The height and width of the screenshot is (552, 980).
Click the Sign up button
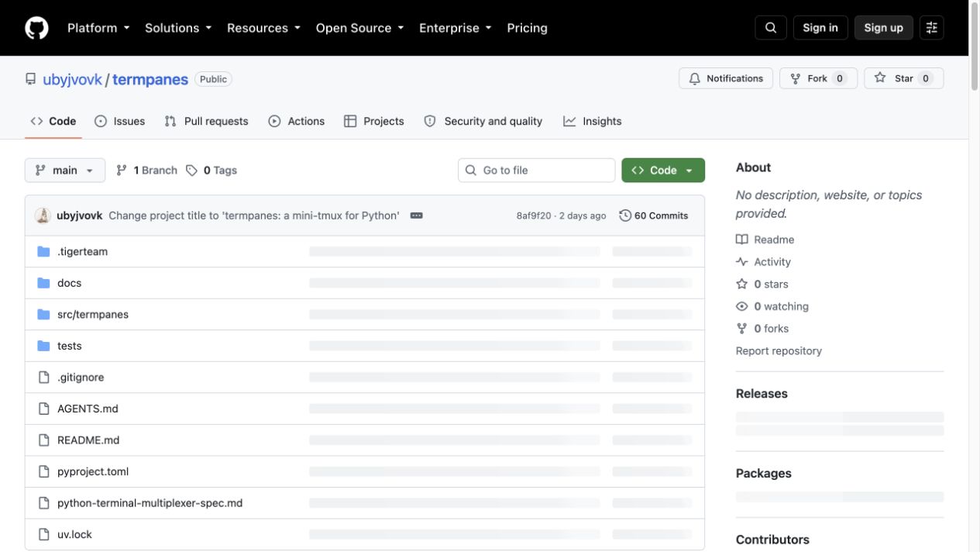coord(884,28)
